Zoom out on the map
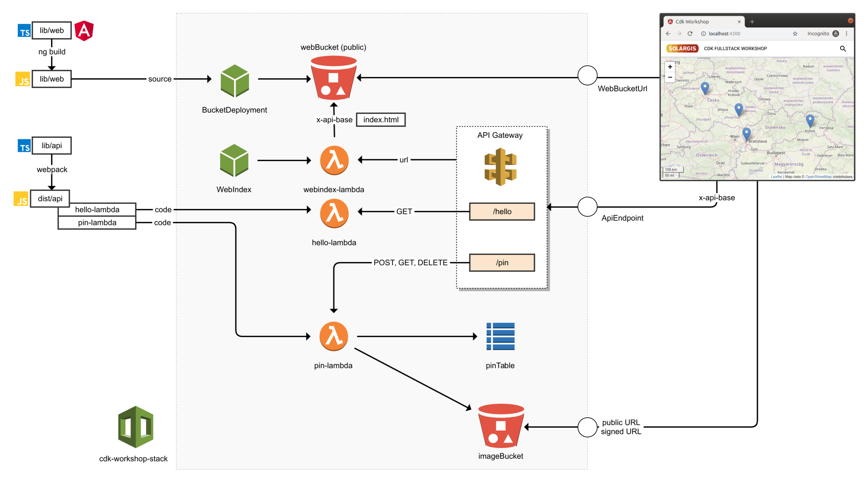The width and height of the screenshot is (868, 482). (x=670, y=77)
